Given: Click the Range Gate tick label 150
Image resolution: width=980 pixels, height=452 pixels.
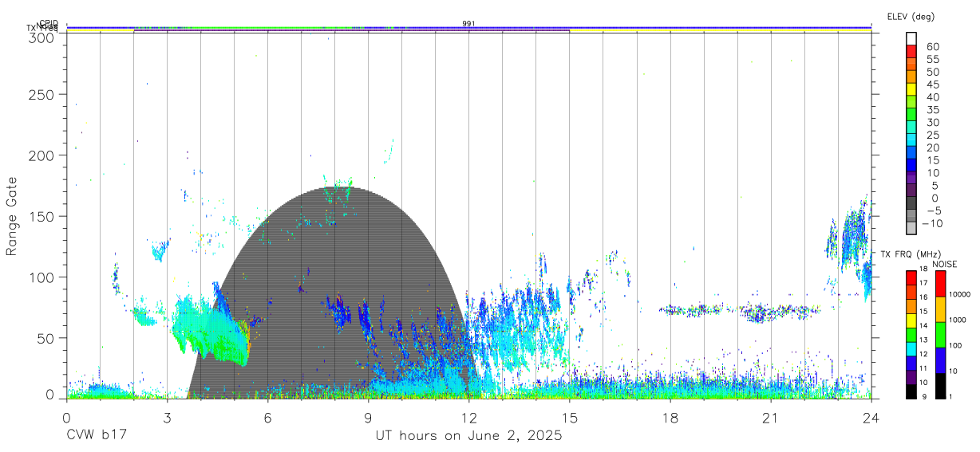Looking at the screenshot, I should pos(42,217).
